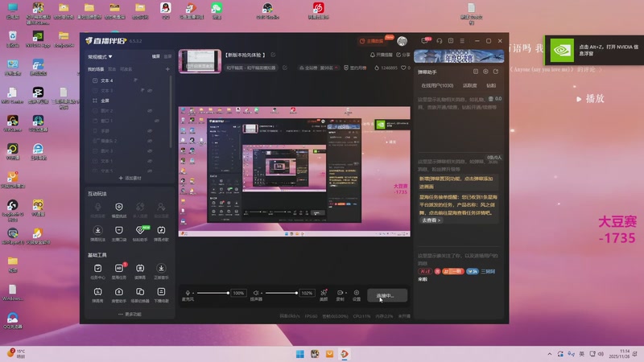This screenshot has width=644, height=362.
Task: Adjust the speaker volume slider
Action: point(281,293)
